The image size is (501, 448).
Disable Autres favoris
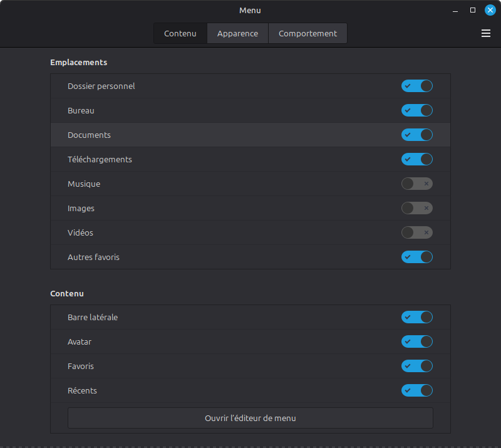point(416,257)
